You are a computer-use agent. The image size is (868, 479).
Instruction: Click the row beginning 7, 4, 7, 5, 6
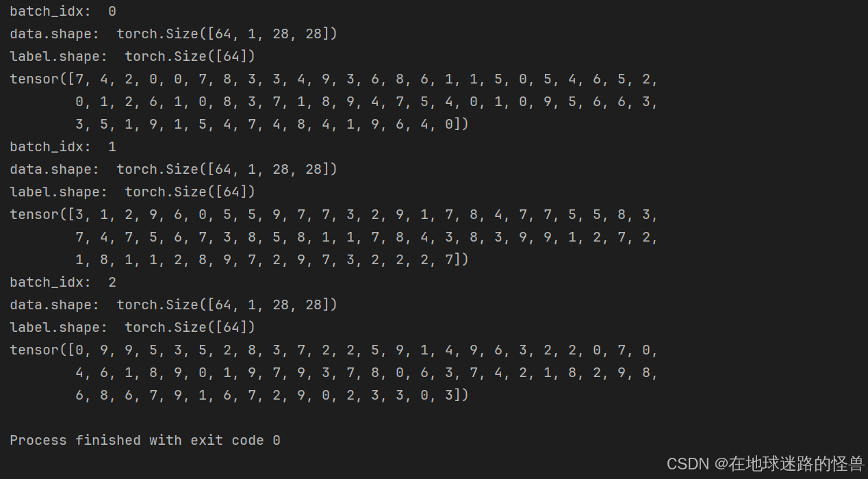pyautogui.click(x=367, y=237)
